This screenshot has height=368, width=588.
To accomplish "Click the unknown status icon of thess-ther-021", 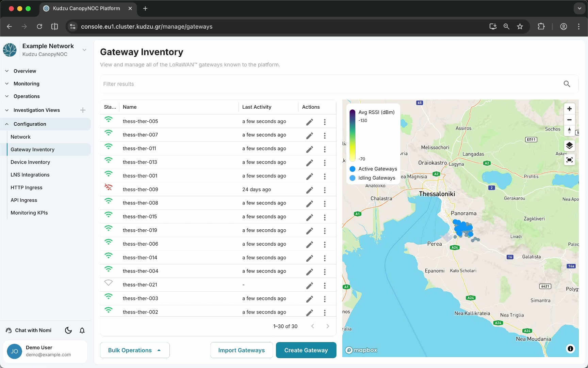I will (109, 282).
